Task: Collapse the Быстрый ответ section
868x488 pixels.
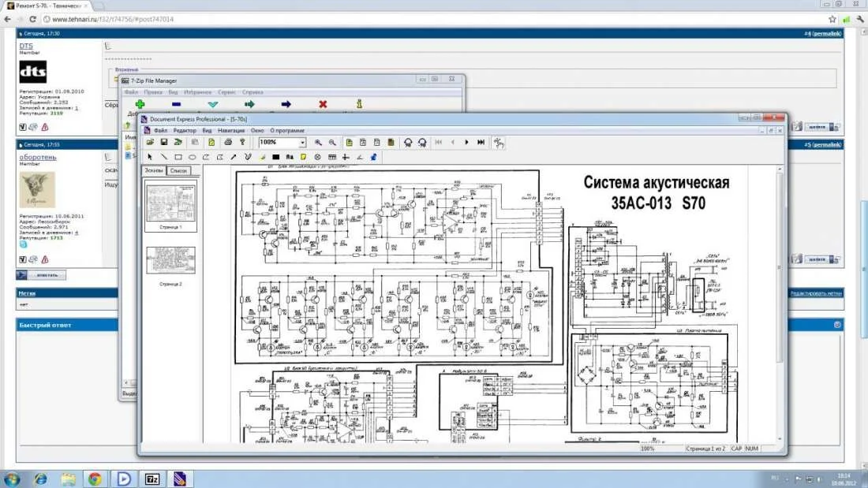Action: pos(837,325)
